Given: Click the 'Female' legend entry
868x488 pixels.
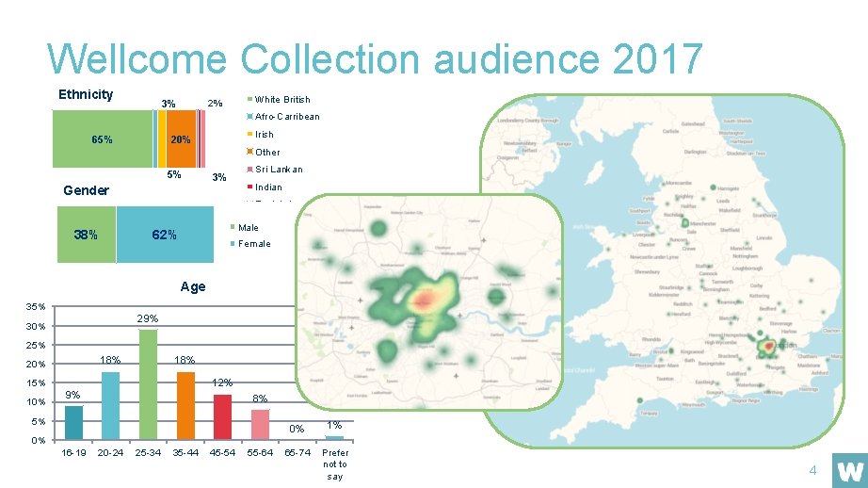Looking at the screenshot, I should 250,243.
